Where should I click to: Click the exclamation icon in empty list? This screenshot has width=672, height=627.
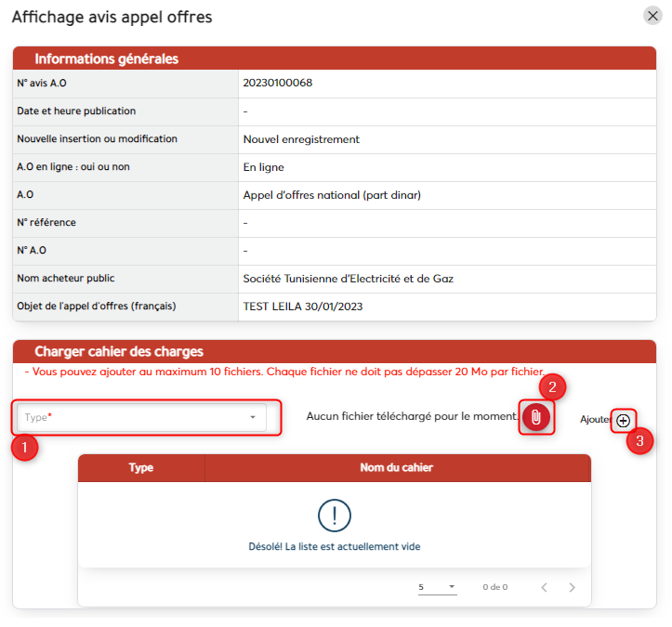334,514
